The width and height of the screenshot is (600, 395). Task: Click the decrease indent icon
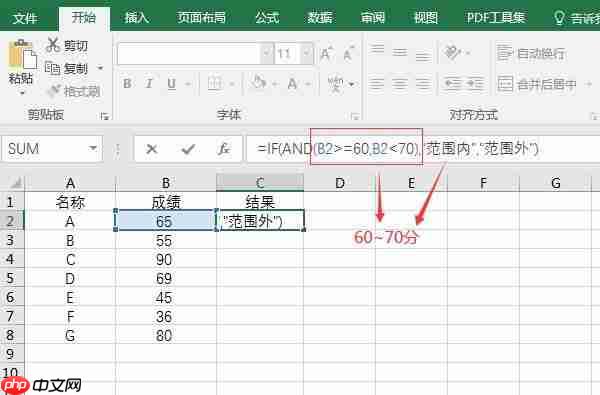pos(452,83)
